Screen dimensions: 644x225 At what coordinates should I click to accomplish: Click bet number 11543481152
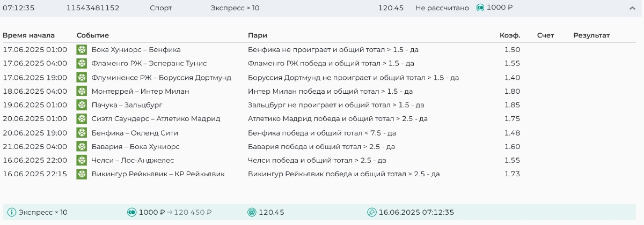(93, 8)
